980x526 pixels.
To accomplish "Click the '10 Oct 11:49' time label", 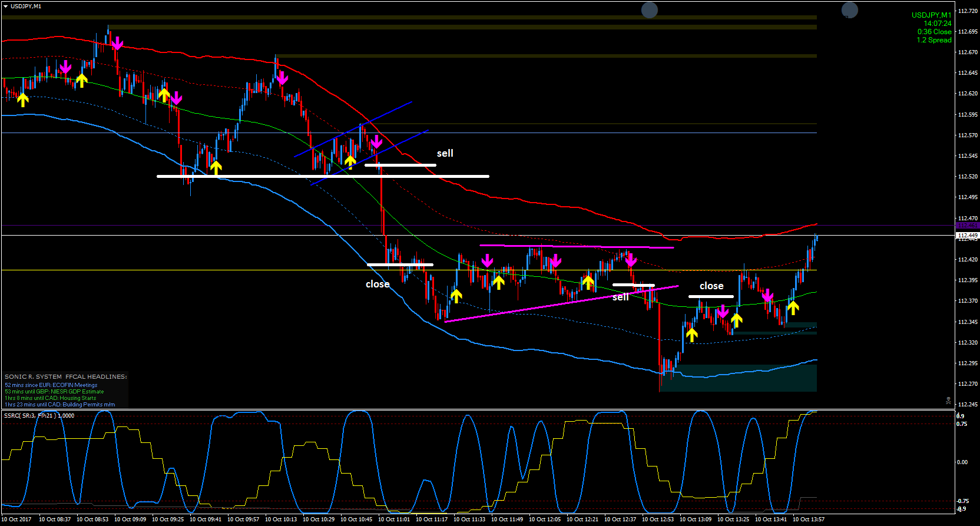I will point(507,520).
